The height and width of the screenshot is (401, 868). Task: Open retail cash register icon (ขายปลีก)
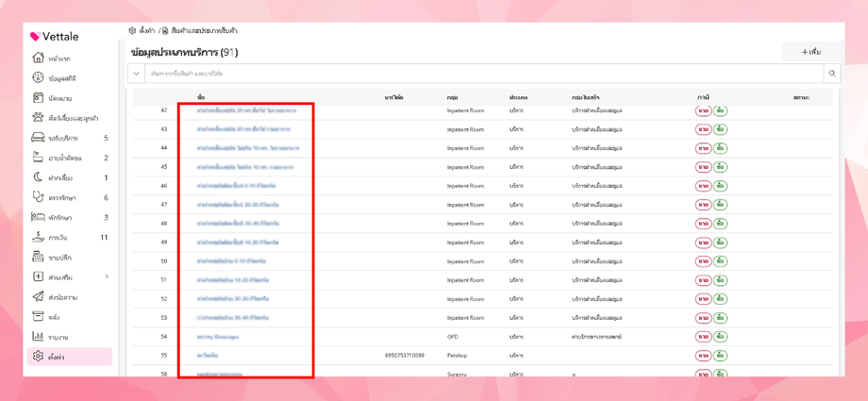point(38,258)
